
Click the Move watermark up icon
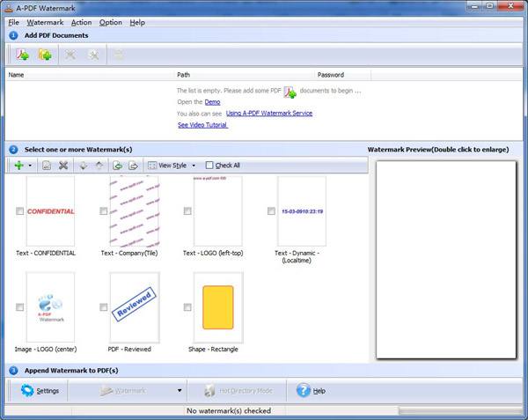click(99, 166)
